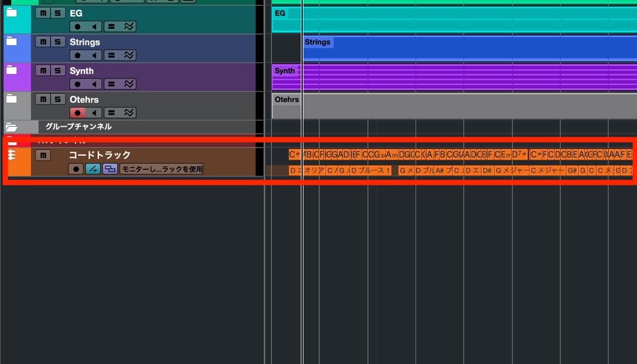The image size is (637, 364).
Task: Click the blue resolve display conflicts icon
Action: pos(93,169)
